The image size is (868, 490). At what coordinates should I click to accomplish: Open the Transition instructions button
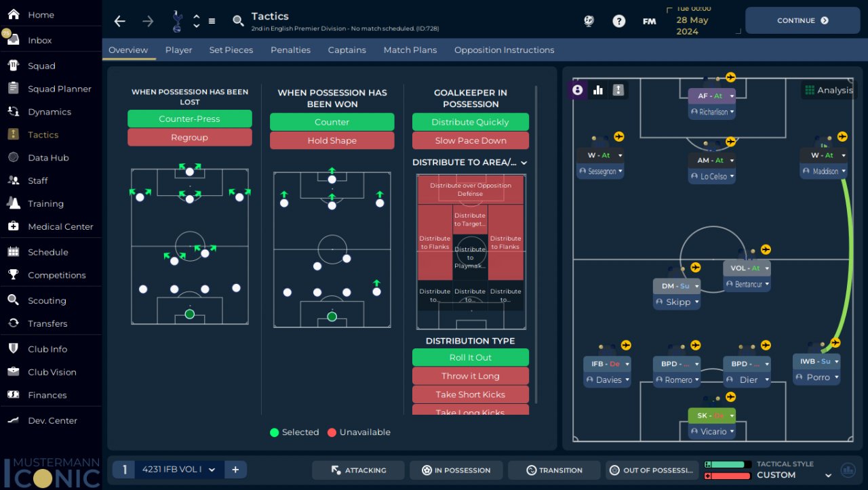pos(554,470)
